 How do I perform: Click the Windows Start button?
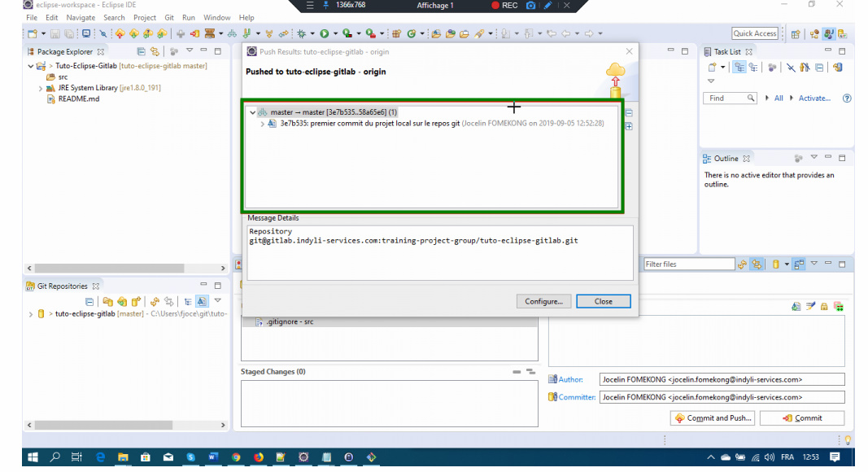tap(33, 457)
